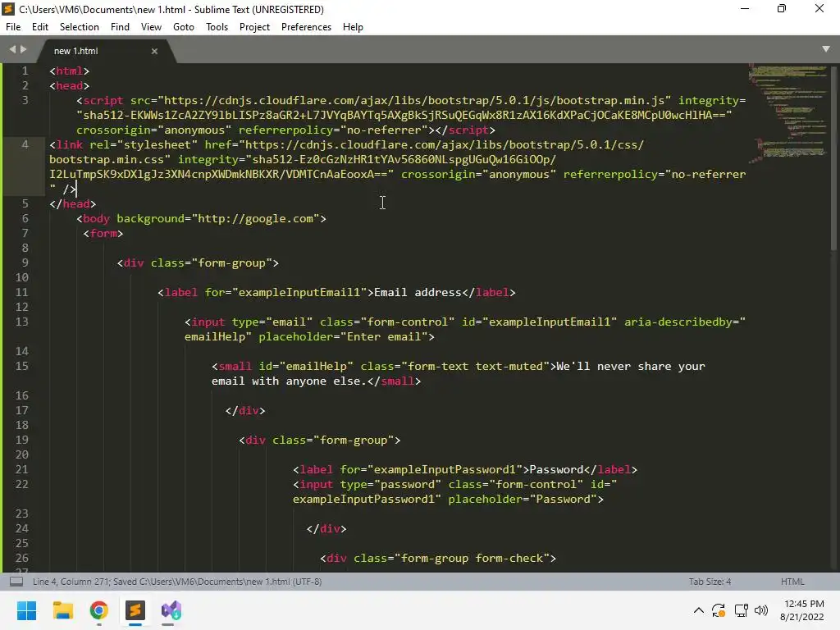The image size is (840, 630).
Task: Click line number 1 in gutter
Action: tap(25, 71)
